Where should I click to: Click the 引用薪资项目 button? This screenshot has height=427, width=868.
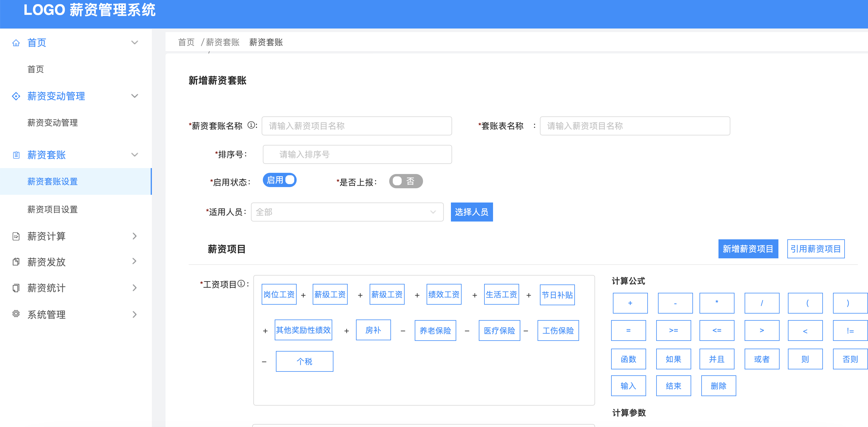tap(816, 249)
